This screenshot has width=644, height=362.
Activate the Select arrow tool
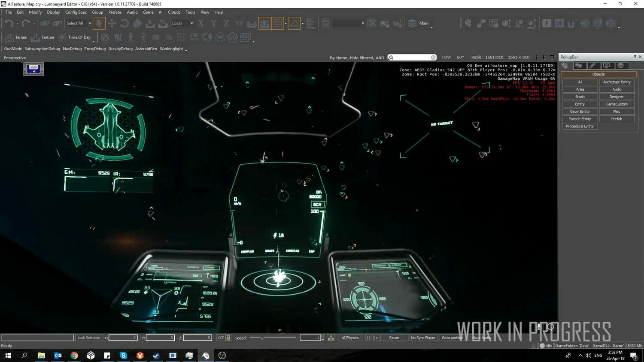99,23
